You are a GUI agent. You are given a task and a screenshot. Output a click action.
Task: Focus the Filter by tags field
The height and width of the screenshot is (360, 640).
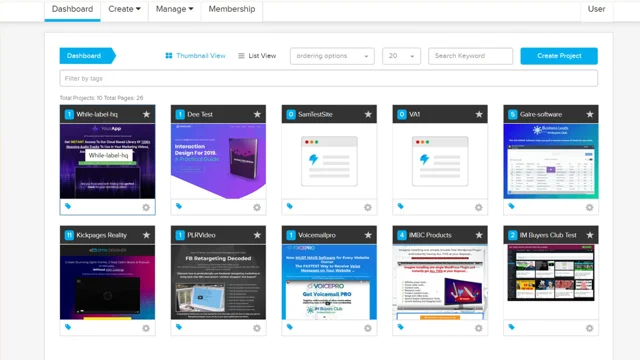pos(329,78)
